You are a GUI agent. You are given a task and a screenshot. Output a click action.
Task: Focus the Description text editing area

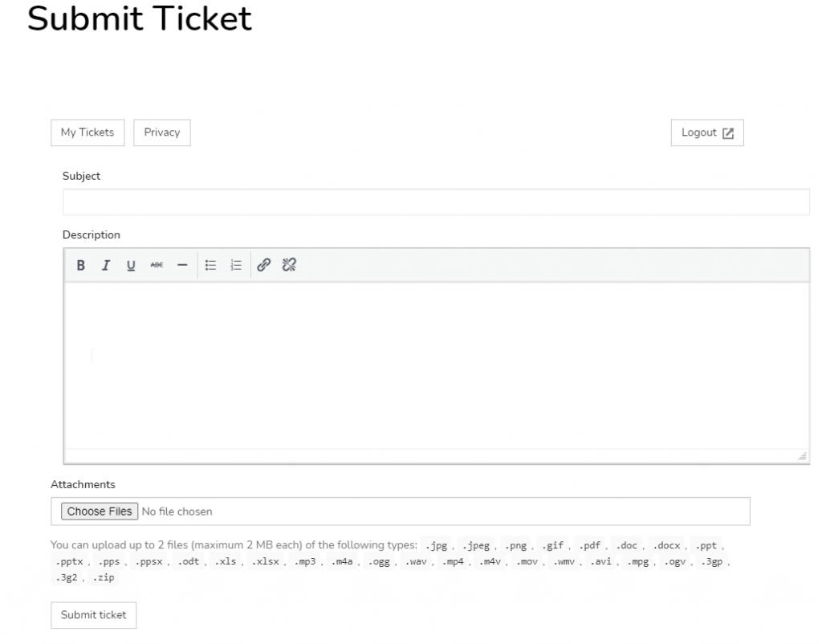click(436, 365)
